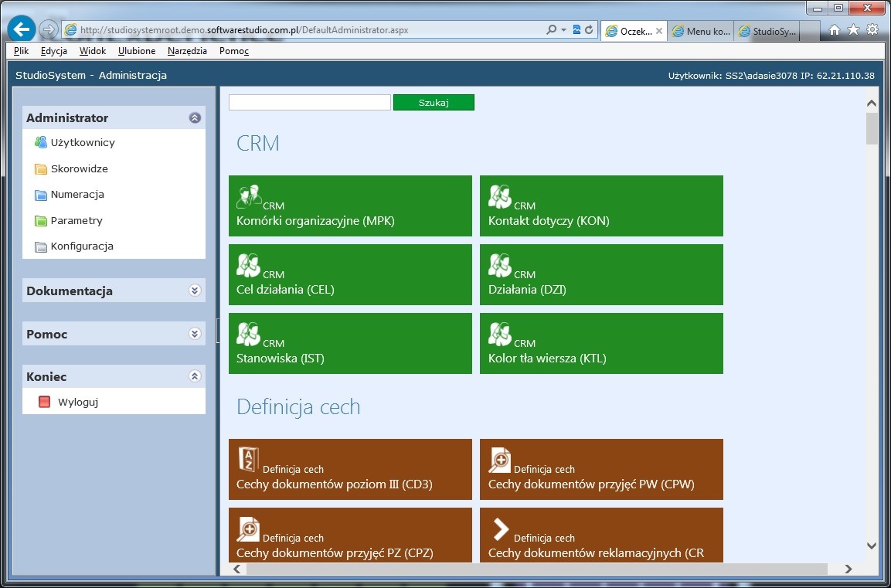Open the Narzędzia menu
The height and width of the screenshot is (588, 891).
[x=187, y=51]
